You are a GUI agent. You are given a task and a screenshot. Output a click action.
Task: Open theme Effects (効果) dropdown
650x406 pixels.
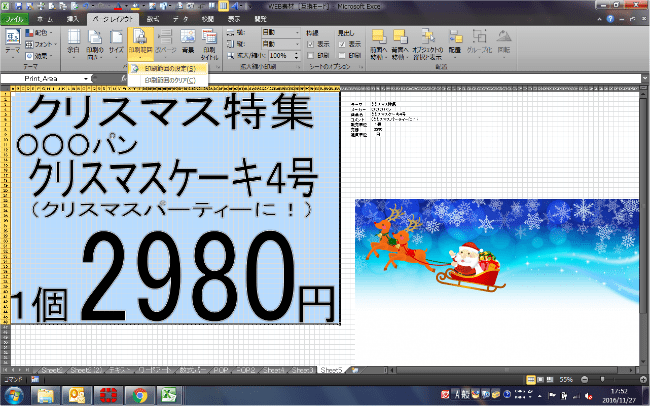(x=38, y=56)
